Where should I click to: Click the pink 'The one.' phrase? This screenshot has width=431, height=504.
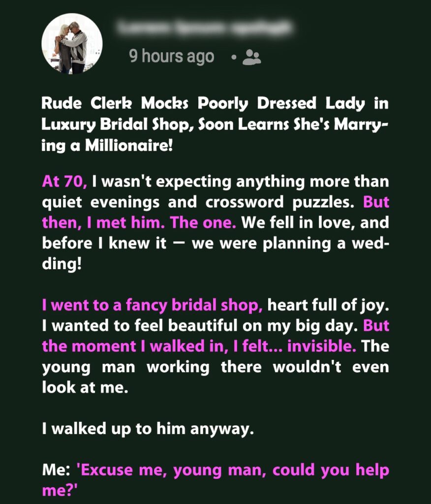203,222
